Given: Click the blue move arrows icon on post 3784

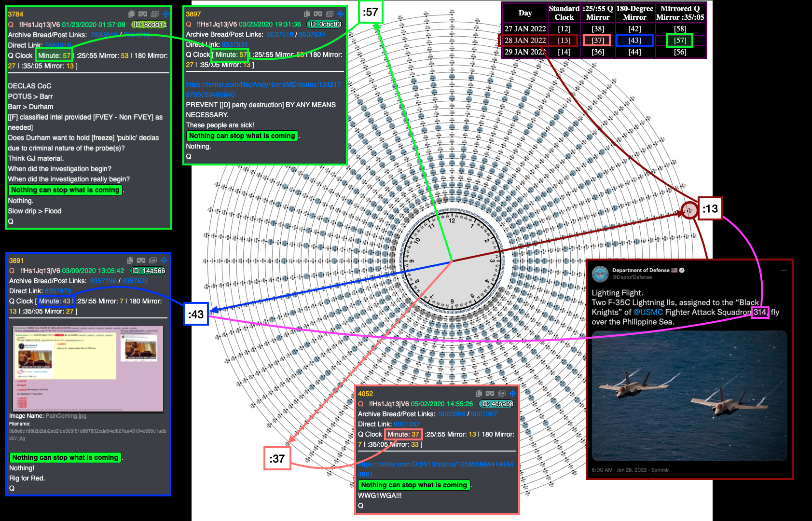Looking at the screenshot, I should (x=165, y=14).
